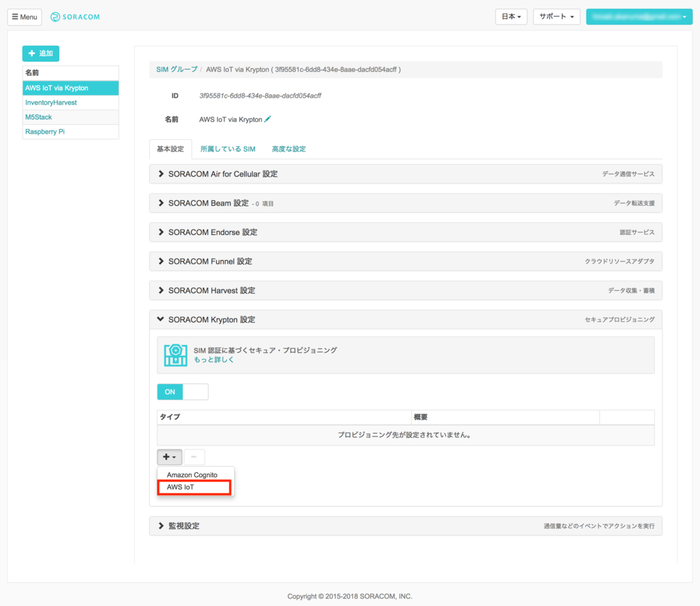Screen dimensions: 700x606
Task: Switch to the 高度な設定 tab
Action: click(x=289, y=149)
